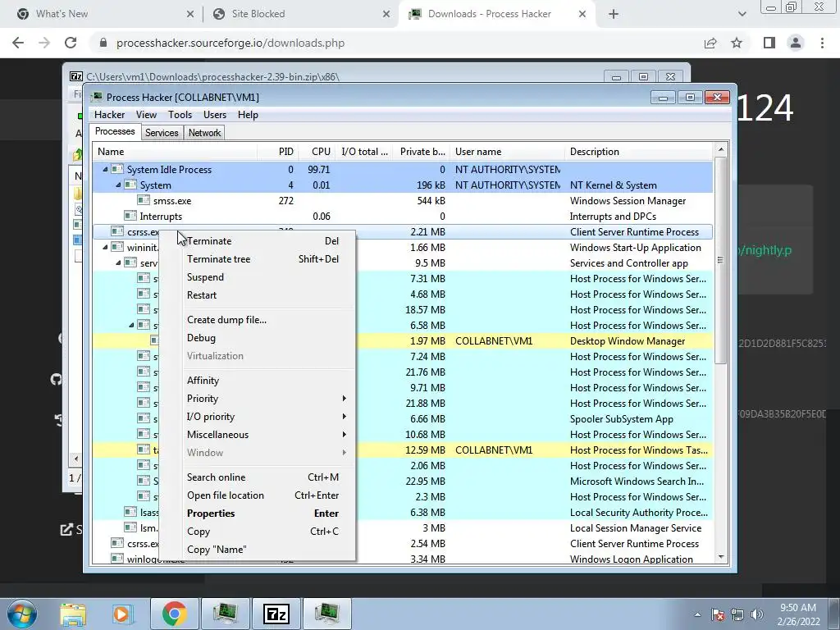
Task: Open the Chrome three-dot menu
Action: click(822, 43)
